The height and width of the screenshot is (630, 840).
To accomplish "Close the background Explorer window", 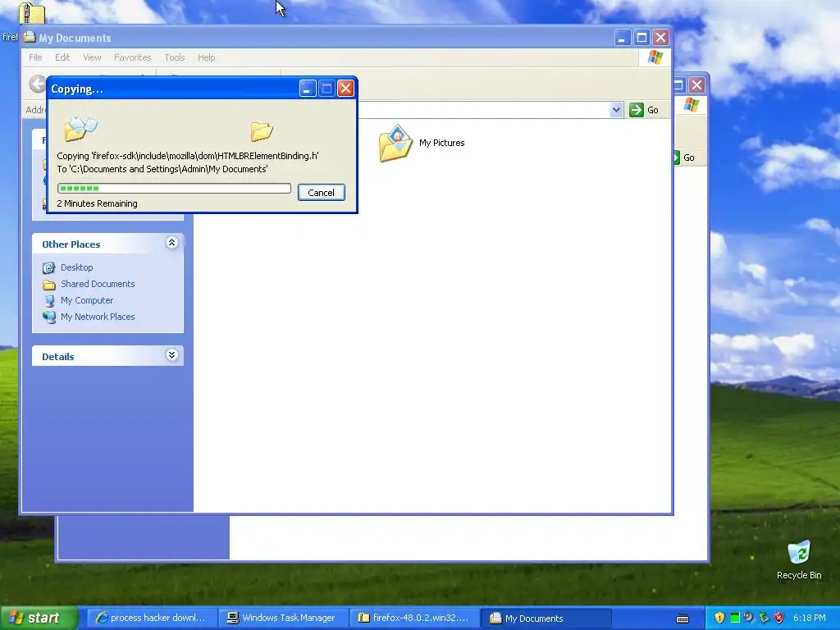I will point(696,84).
